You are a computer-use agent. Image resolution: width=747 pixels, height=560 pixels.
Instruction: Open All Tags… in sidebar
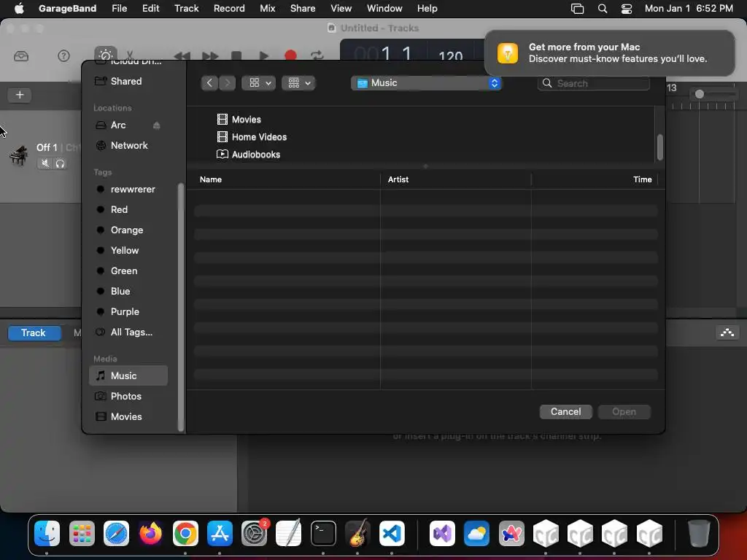(131, 332)
